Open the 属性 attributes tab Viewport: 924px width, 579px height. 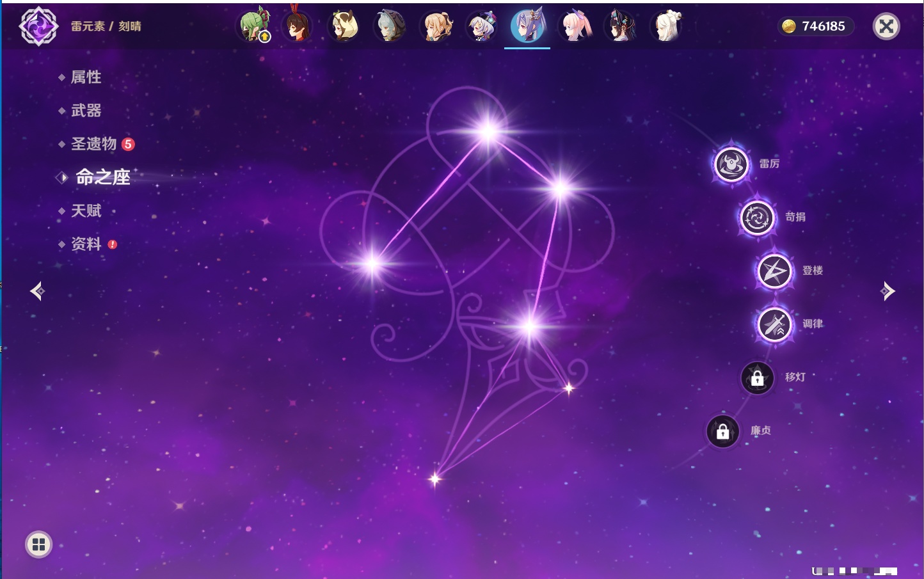(x=86, y=77)
